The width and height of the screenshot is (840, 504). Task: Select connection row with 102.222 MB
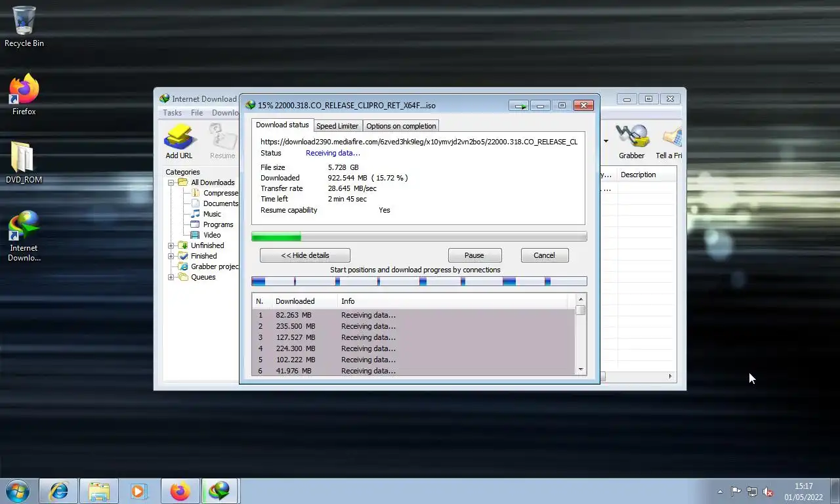pos(413,360)
